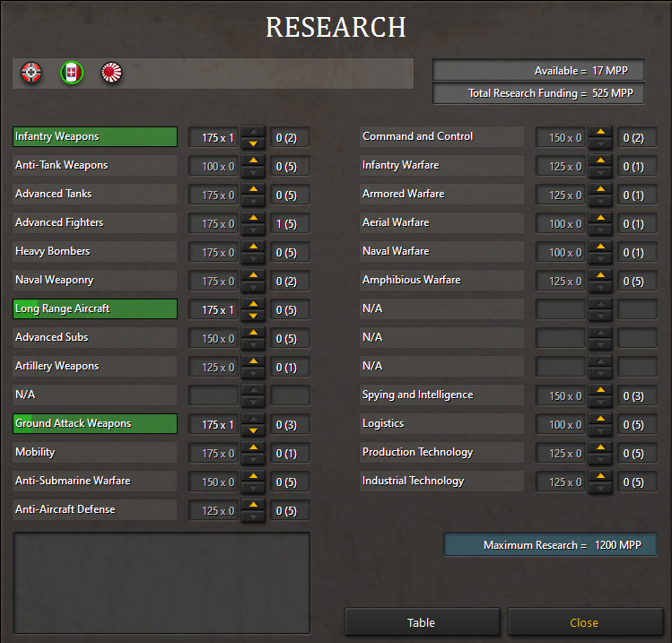672x643 pixels.
Task: Select the Aerial Warfare research label
Action: click(441, 222)
